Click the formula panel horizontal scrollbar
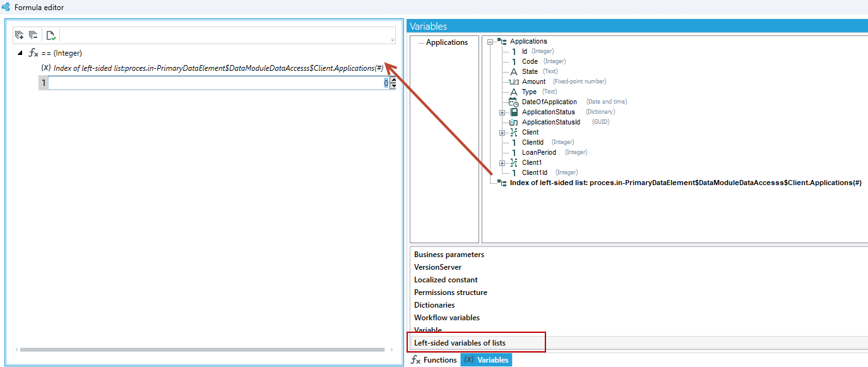Viewport: 868px width, 367px height. click(x=202, y=349)
